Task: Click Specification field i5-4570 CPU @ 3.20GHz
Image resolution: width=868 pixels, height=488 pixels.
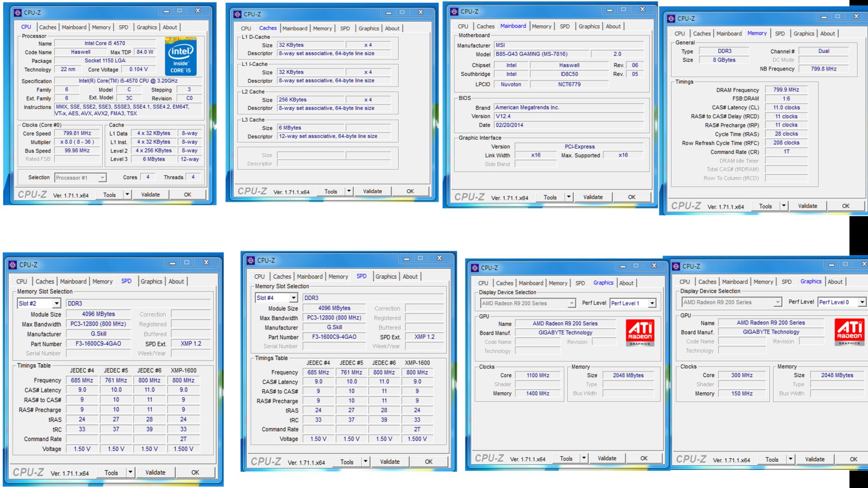Action: pyautogui.click(x=128, y=81)
